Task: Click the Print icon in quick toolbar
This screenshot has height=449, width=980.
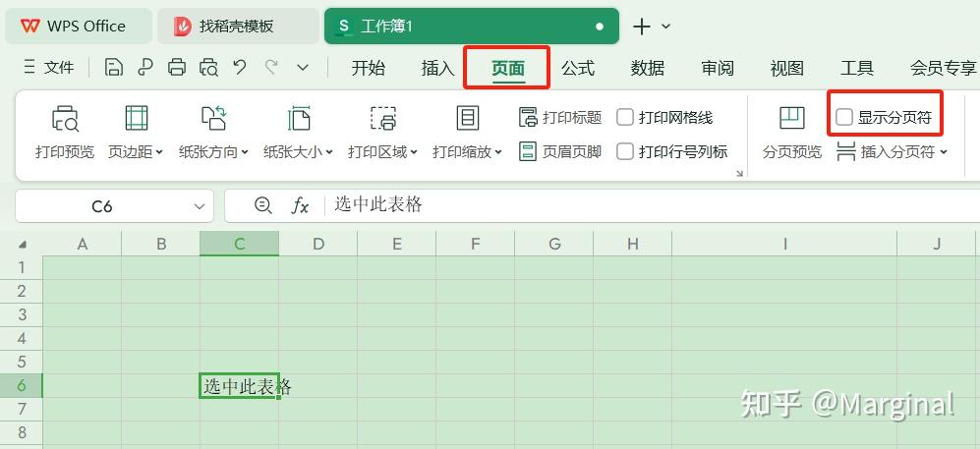Action: pyautogui.click(x=177, y=68)
